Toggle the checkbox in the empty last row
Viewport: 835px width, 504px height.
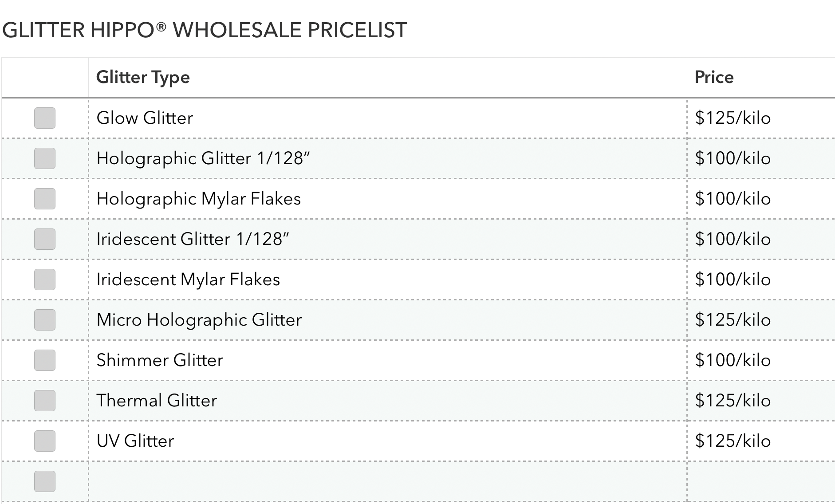[45, 481]
